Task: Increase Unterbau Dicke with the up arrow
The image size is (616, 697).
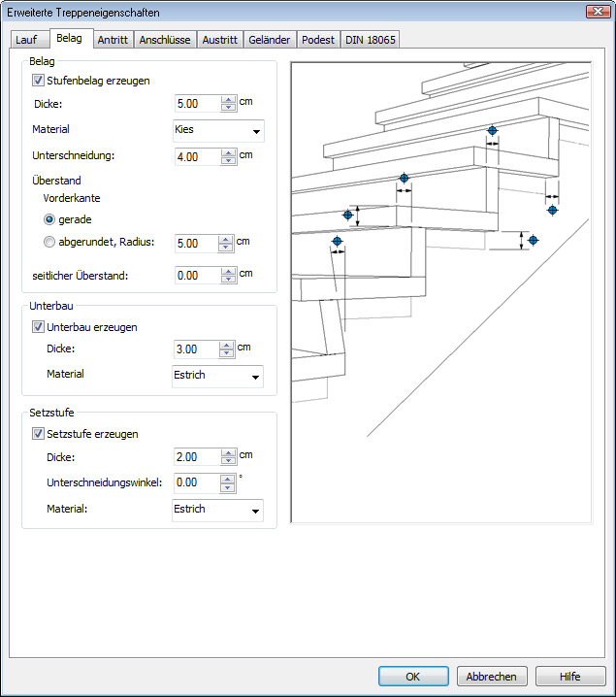Action: click(x=227, y=346)
